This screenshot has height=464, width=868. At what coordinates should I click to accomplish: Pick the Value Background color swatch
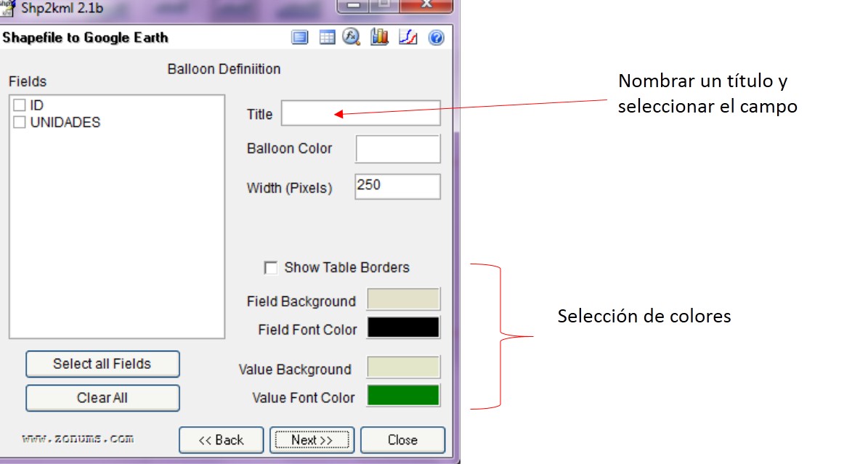pyautogui.click(x=403, y=367)
